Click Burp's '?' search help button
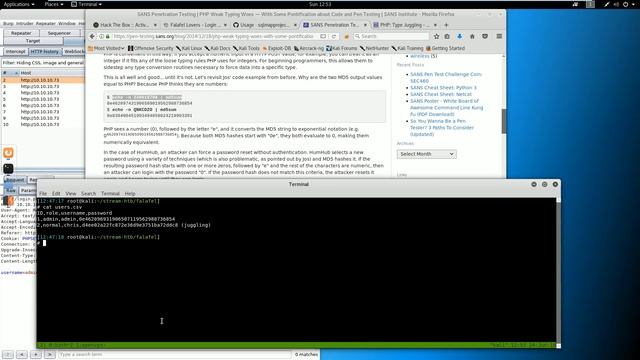The width and height of the screenshot is (640, 360). click(8, 354)
